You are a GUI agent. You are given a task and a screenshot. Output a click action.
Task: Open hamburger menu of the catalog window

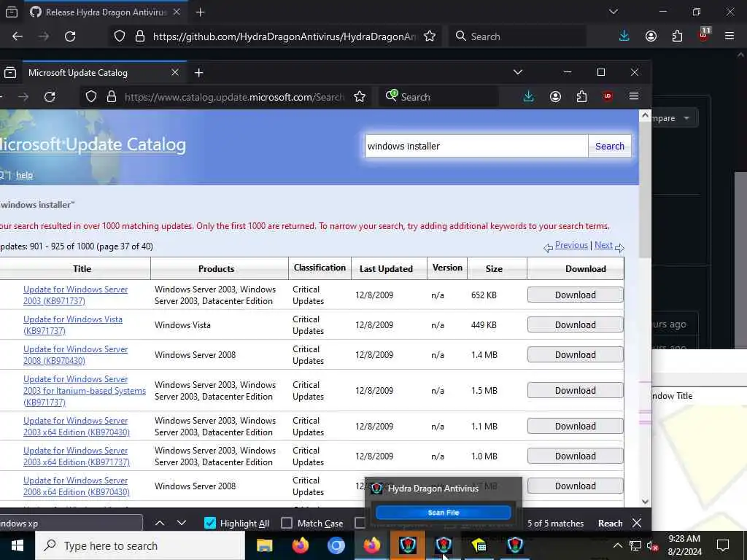point(634,97)
